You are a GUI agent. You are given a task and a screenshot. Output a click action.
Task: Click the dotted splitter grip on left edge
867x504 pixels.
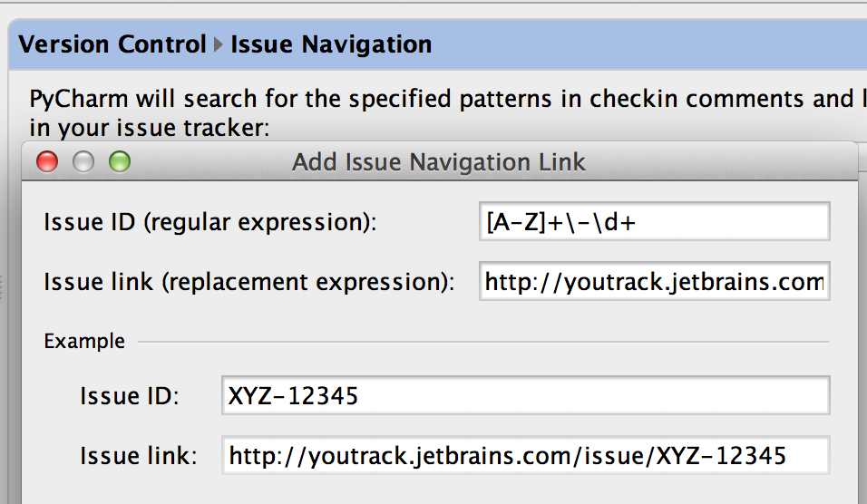[x=2, y=287]
